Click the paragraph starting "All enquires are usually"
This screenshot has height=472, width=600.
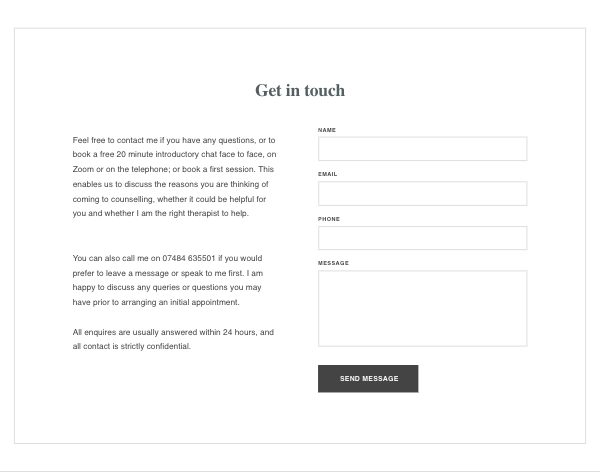(173, 339)
